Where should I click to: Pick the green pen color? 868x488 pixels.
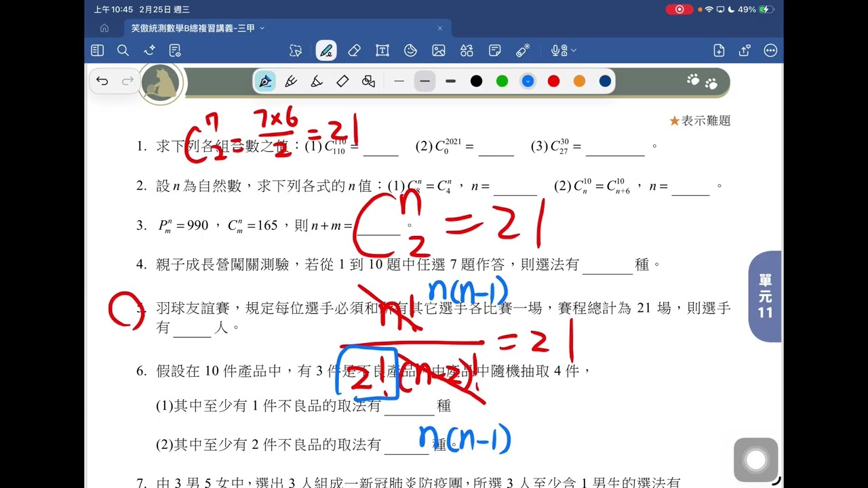point(502,81)
